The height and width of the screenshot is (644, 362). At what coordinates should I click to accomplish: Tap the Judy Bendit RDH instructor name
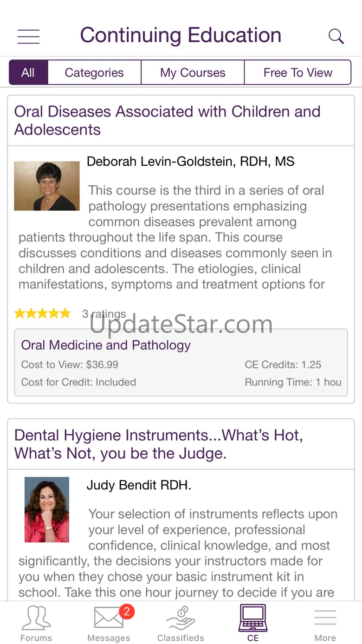[x=139, y=485]
